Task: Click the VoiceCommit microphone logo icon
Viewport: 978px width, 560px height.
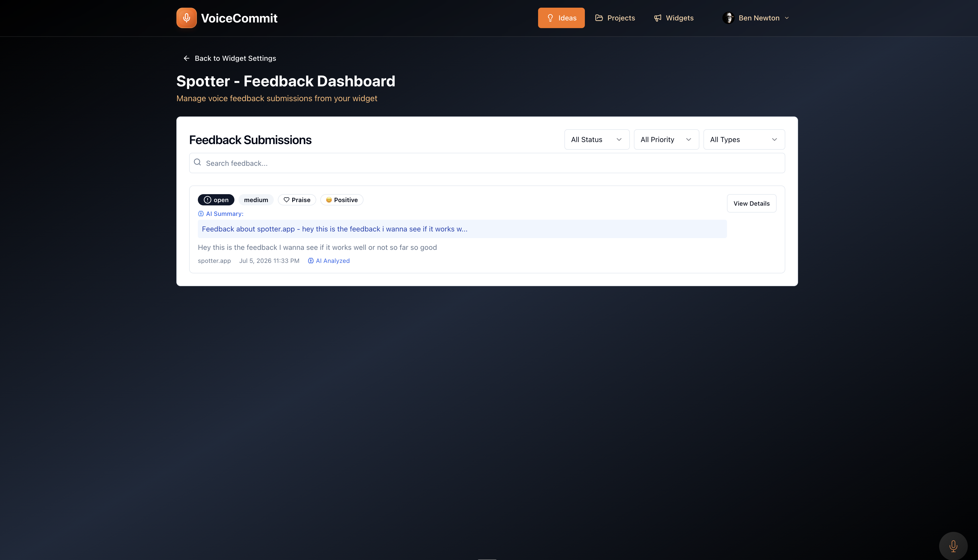Action: [186, 18]
